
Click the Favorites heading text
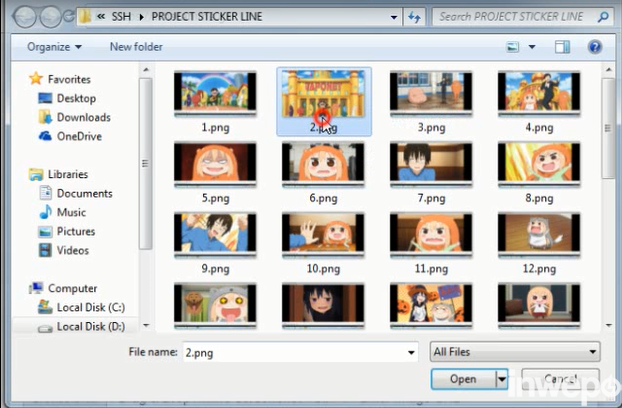[x=69, y=79]
